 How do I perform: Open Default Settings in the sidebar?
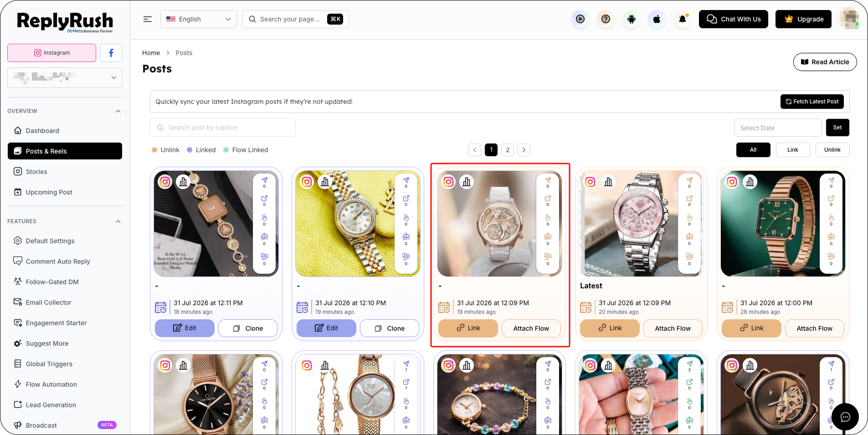(x=65, y=241)
